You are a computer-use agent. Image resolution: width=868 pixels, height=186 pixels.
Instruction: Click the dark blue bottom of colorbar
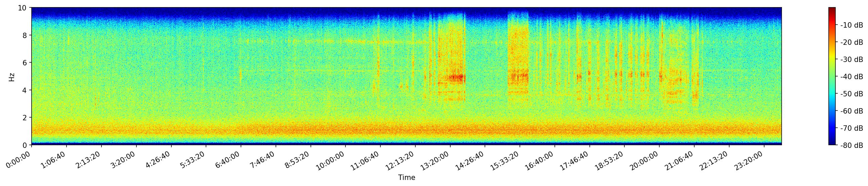click(832, 143)
